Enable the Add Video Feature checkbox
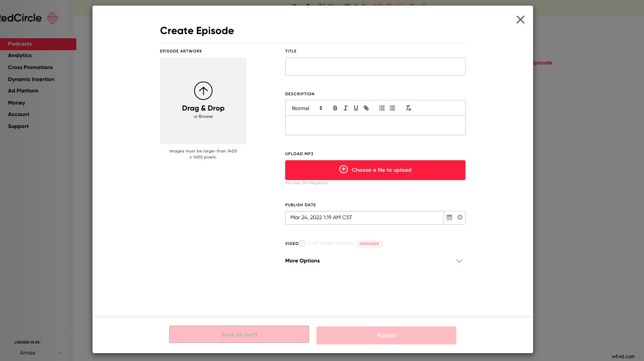This screenshot has width=644, height=361. coord(302,243)
